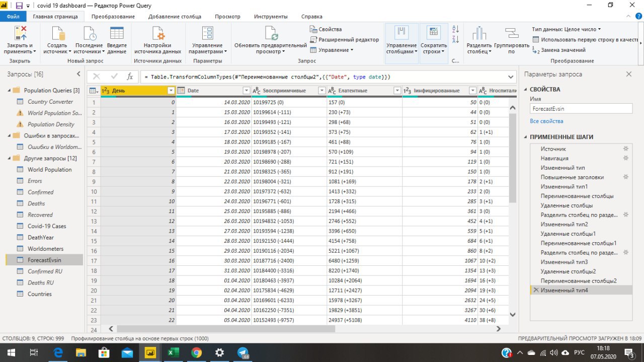Close the Параметры запроса pane
Screen dimensions: 644x362
point(628,74)
